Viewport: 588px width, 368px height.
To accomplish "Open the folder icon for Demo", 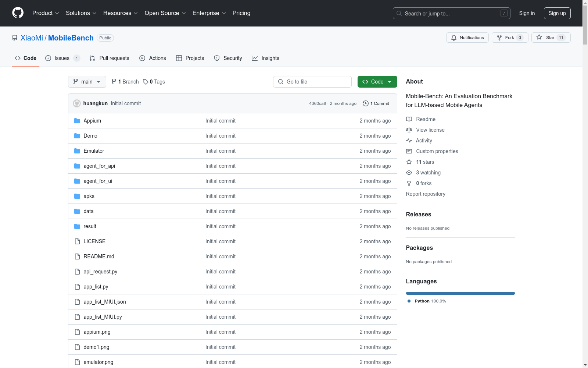I will (x=77, y=136).
